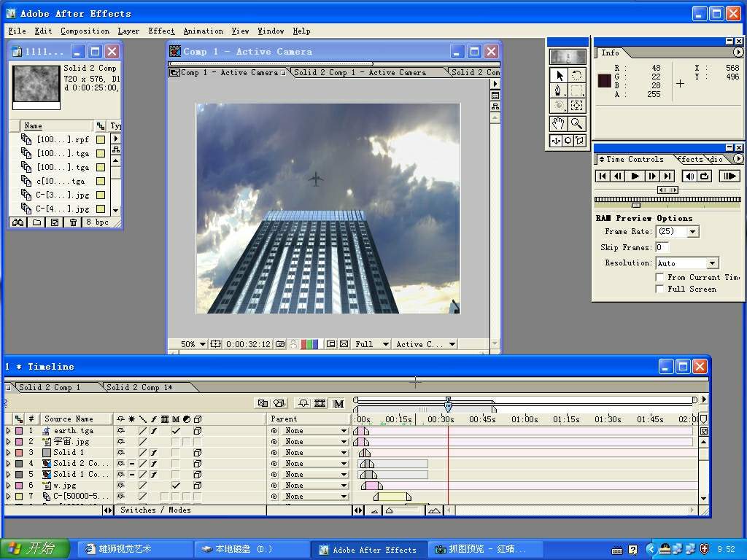
Task: Enable the Full Screen checkbox
Action: pyautogui.click(x=659, y=289)
